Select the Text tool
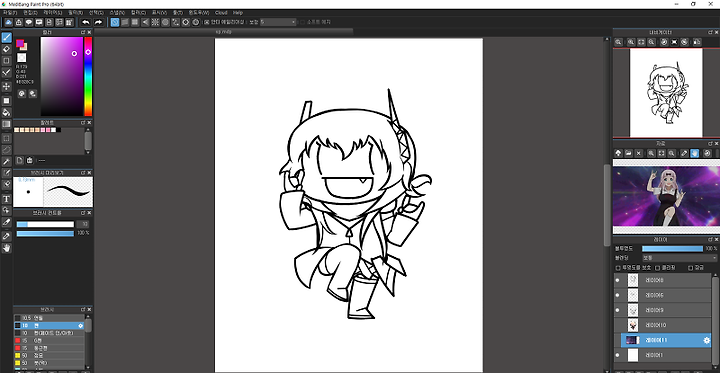720x373 pixels. pyautogui.click(x=6, y=199)
